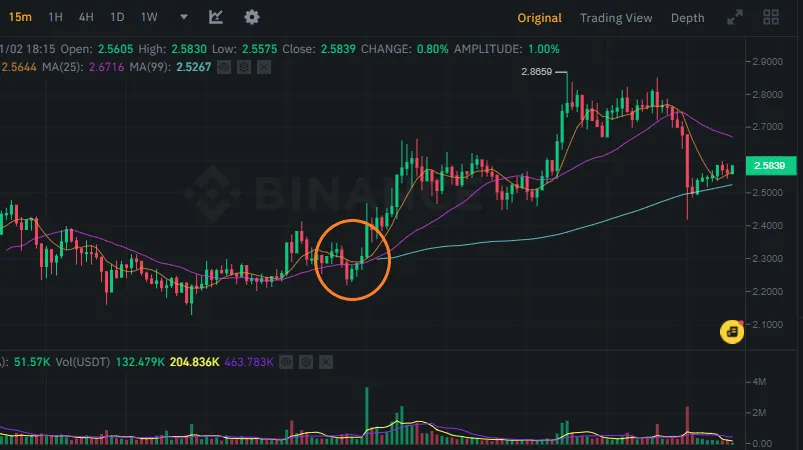Choose the 1D interval
Screen dimensions: 803x450
click(x=117, y=17)
